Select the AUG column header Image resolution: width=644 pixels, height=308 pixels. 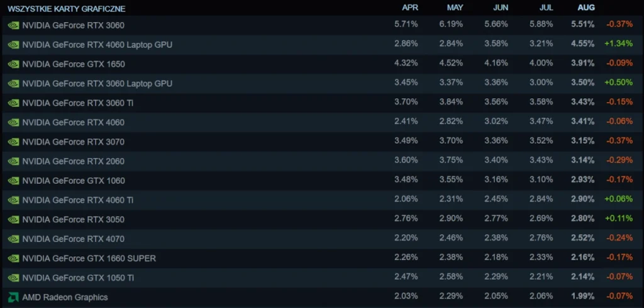pyautogui.click(x=586, y=8)
